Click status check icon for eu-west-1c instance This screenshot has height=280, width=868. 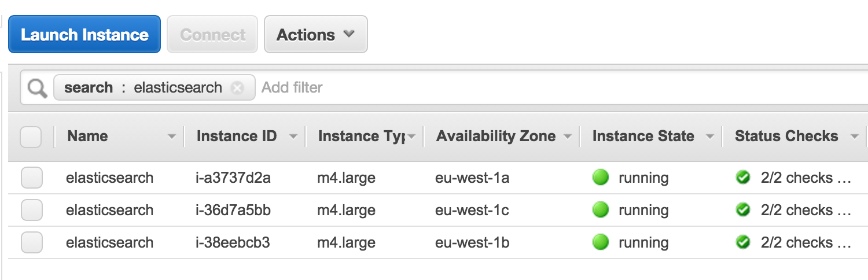742,210
